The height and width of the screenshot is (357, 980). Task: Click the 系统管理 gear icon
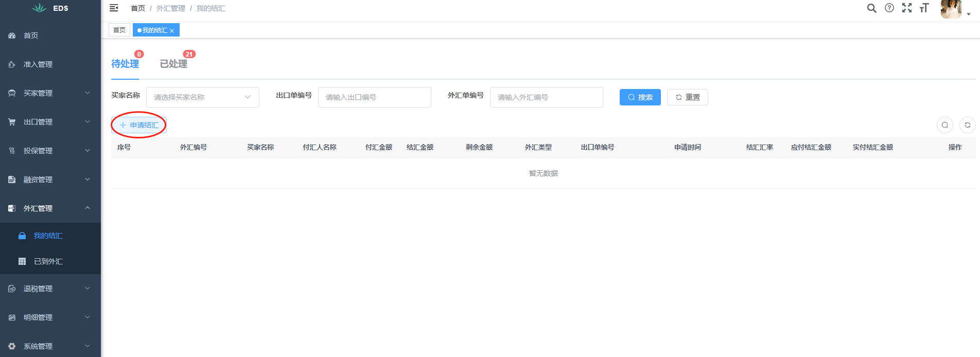pyautogui.click(x=12, y=346)
